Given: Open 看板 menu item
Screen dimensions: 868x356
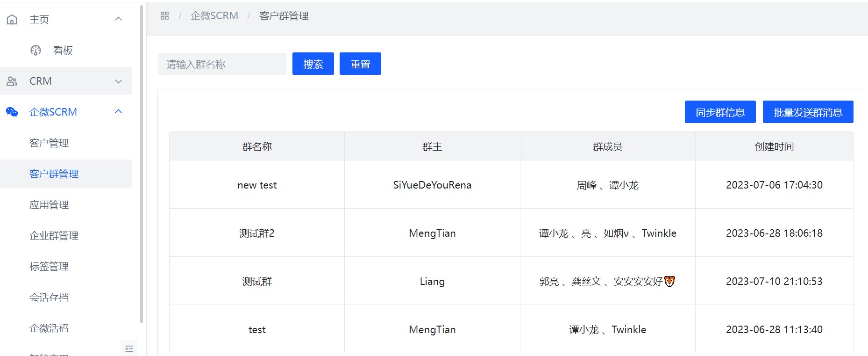Looking at the screenshot, I should 63,50.
